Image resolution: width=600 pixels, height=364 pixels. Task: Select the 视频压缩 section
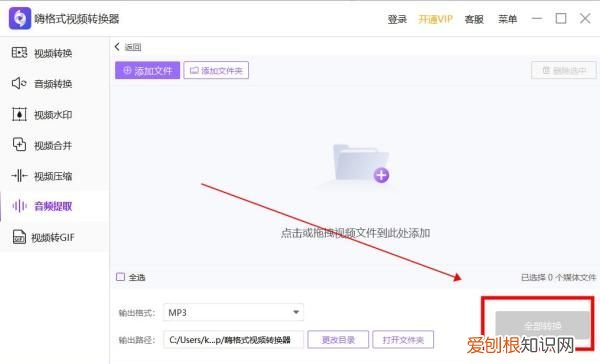pos(54,176)
